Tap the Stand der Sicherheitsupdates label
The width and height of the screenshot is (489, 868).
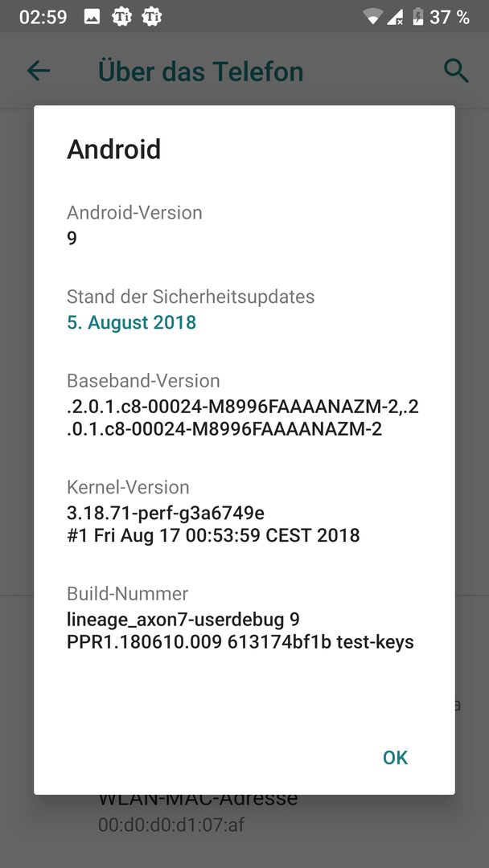(191, 297)
